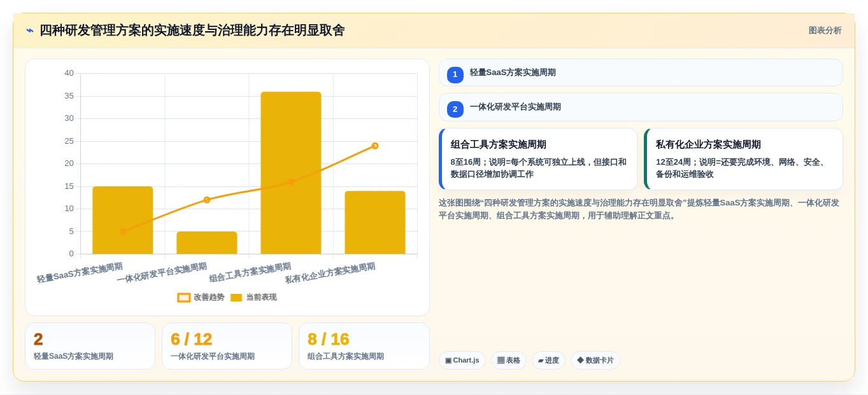Click the trend line point at value 12
Screen dimensions: 868x395
tap(207, 200)
